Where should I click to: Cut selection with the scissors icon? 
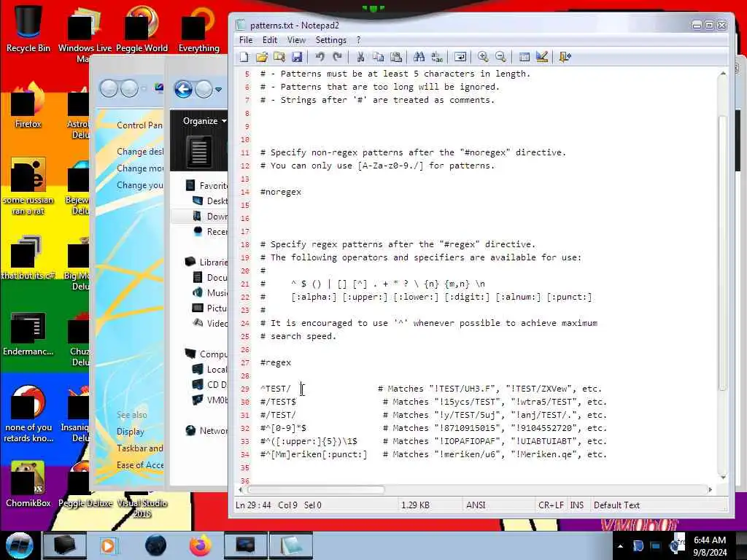tap(360, 57)
